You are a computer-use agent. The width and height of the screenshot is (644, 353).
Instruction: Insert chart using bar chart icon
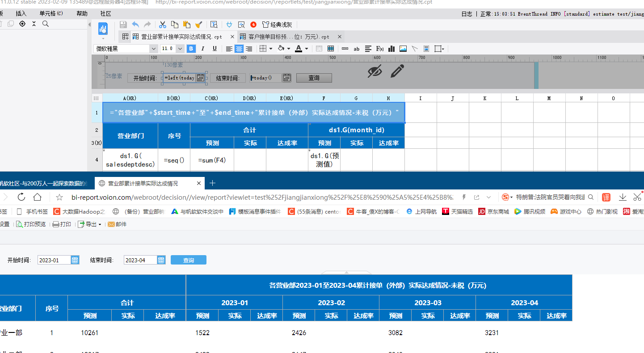click(391, 49)
